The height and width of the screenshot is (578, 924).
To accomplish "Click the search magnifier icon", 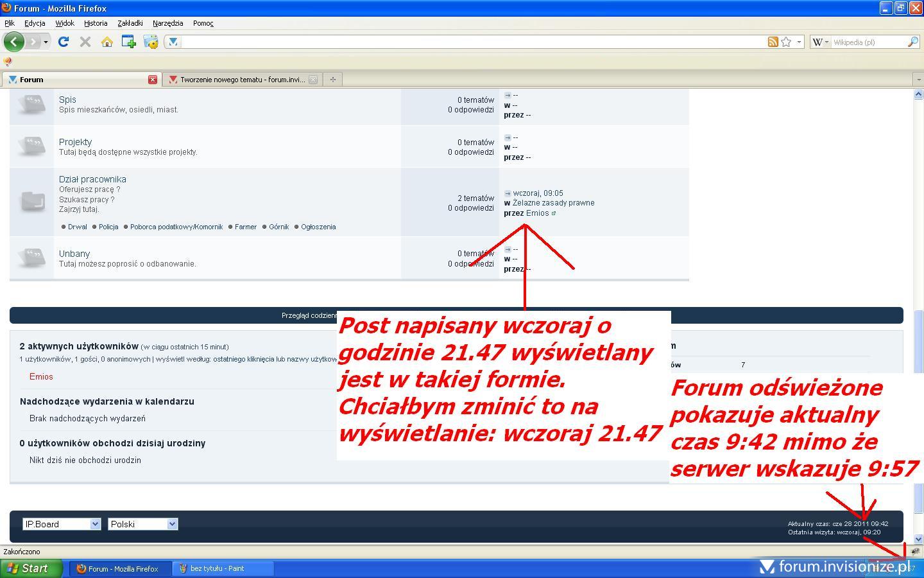I will point(912,42).
